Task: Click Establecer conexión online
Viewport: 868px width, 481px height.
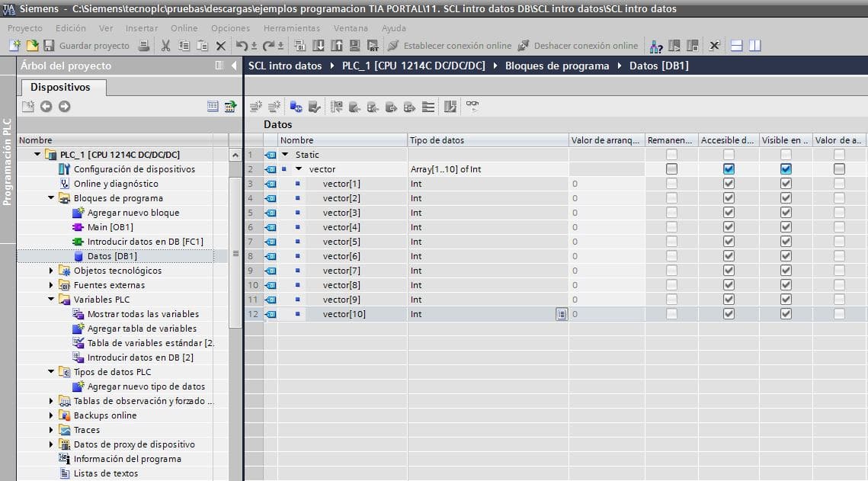Action: (450, 46)
